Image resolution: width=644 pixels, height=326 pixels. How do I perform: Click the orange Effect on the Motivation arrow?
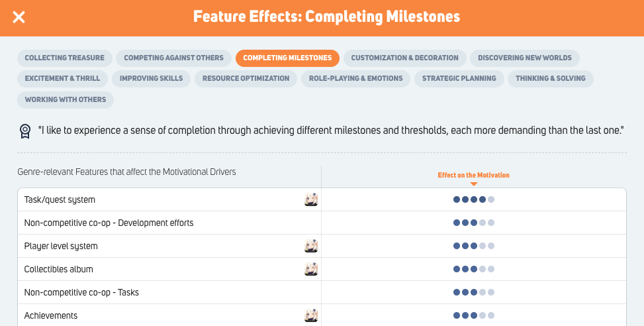[473, 184]
